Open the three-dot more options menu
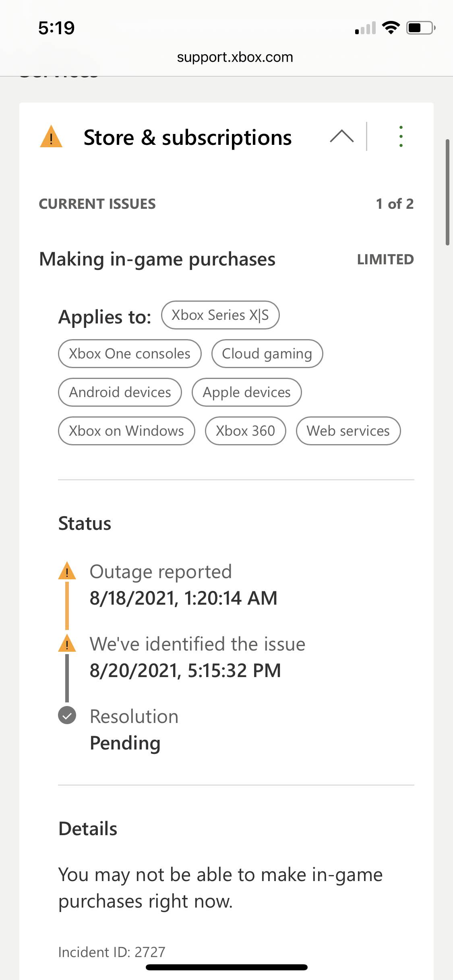Image resolution: width=453 pixels, height=980 pixels. point(401,136)
